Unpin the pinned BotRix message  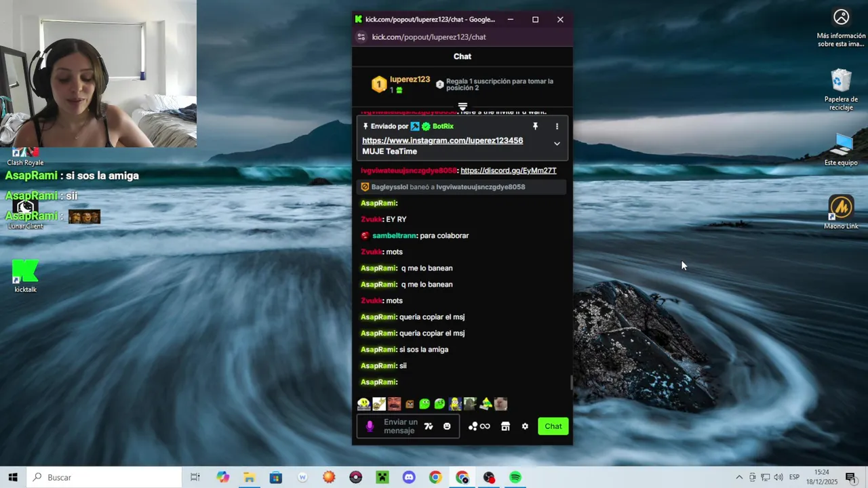tap(535, 126)
